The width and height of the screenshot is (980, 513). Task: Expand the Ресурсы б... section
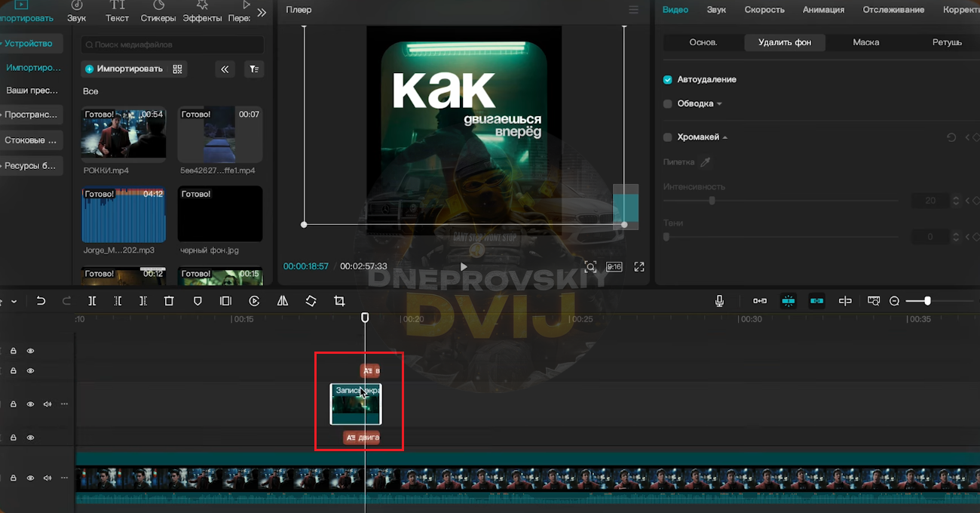pyautogui.click(x=30, y=166)
